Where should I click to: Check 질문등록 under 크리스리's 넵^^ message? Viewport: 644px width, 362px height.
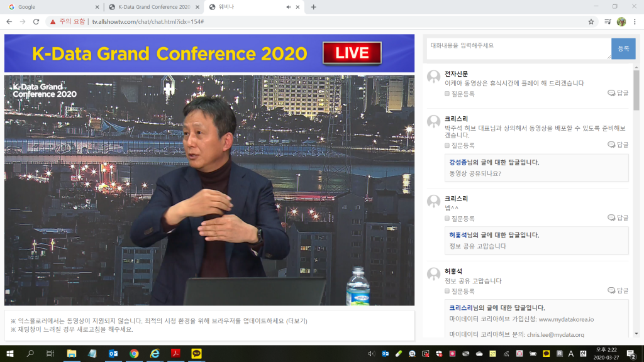447,218
